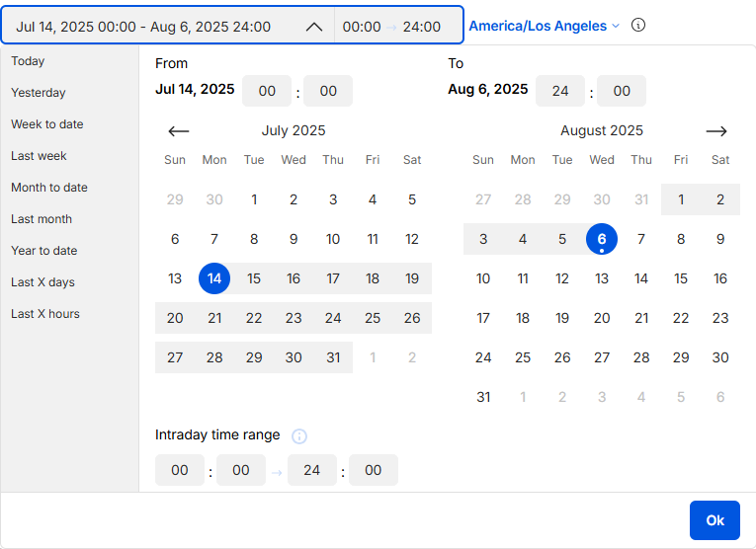This screenshot has width=756, height=549.
Task: Select July 14 start date
Action: pyautogui.click(x=214, y=278)
